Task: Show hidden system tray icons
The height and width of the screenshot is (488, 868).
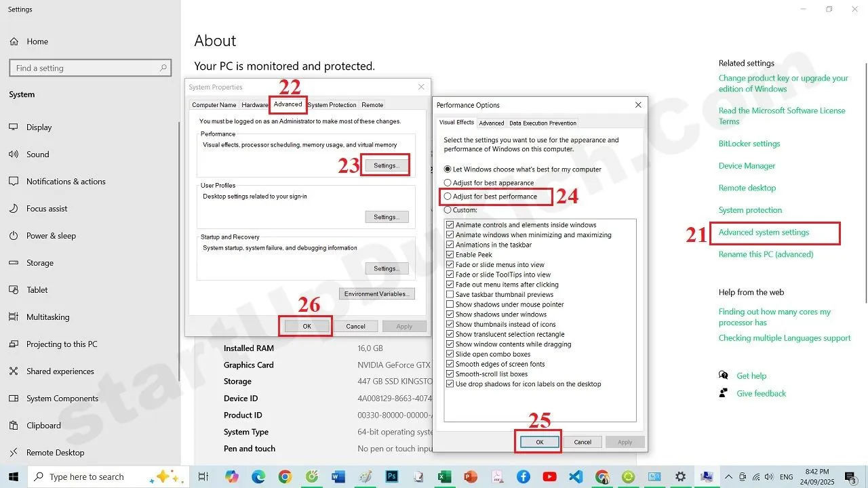Action: (728, 476)
